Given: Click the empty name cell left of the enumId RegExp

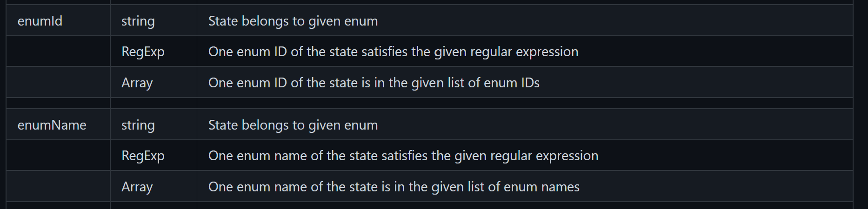Looking at the screenshot, I should 58,52.
